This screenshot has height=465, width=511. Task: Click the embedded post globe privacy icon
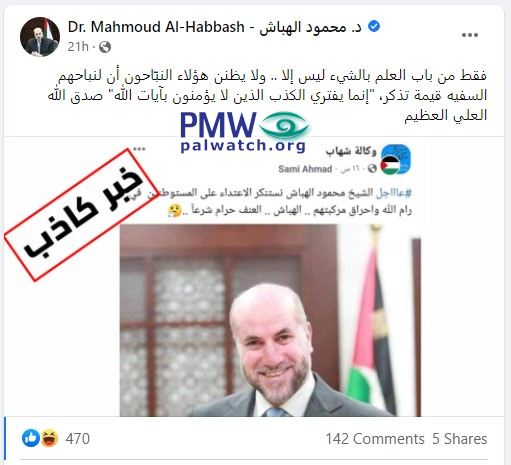(372, 169)
